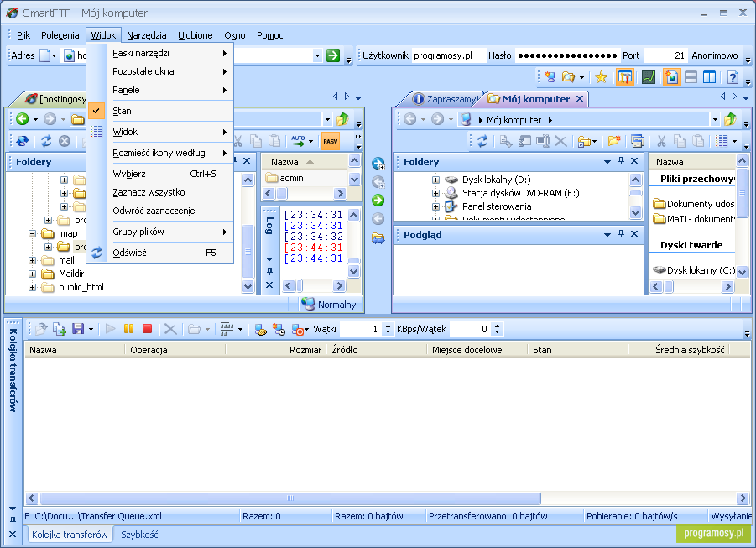Expand Stacja dysków DVD-RAM (E:) node
Image resolution: width=756 pixels, height=548 pixels.
pos(435,193)
